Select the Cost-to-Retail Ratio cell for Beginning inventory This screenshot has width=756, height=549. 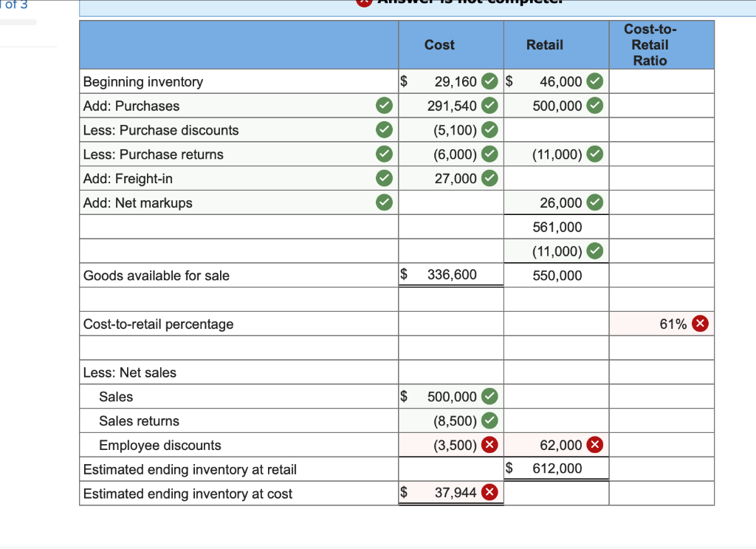tap(661, 81)
